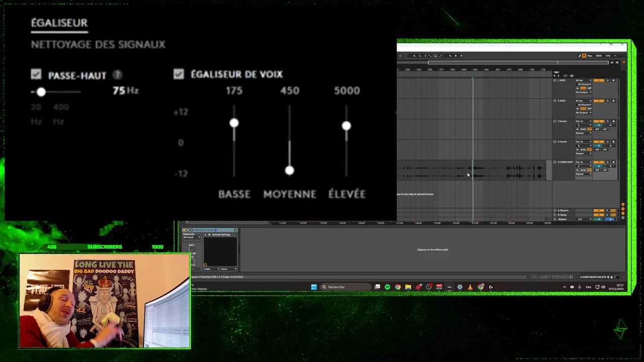Screen dimensions: 644x362
Task: Arm the 5 CORE DEAT track for recording
Action: (x=613, y=162)
